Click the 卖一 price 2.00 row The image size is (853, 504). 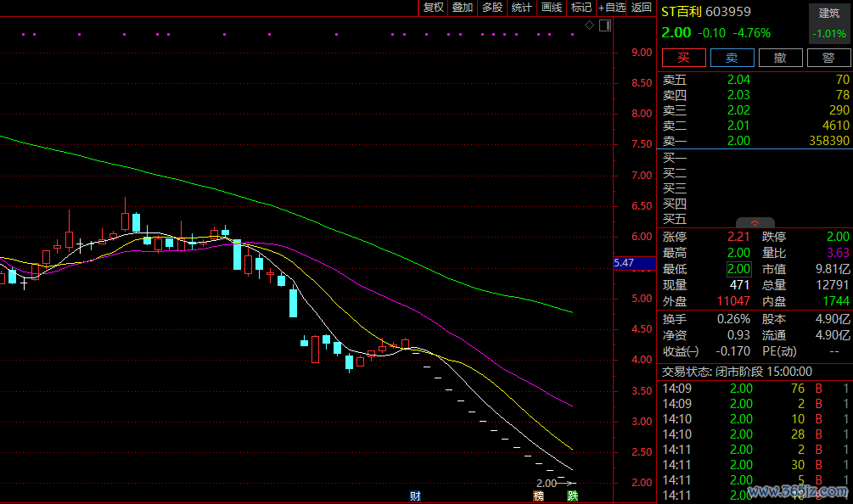(x=755, y=141)
